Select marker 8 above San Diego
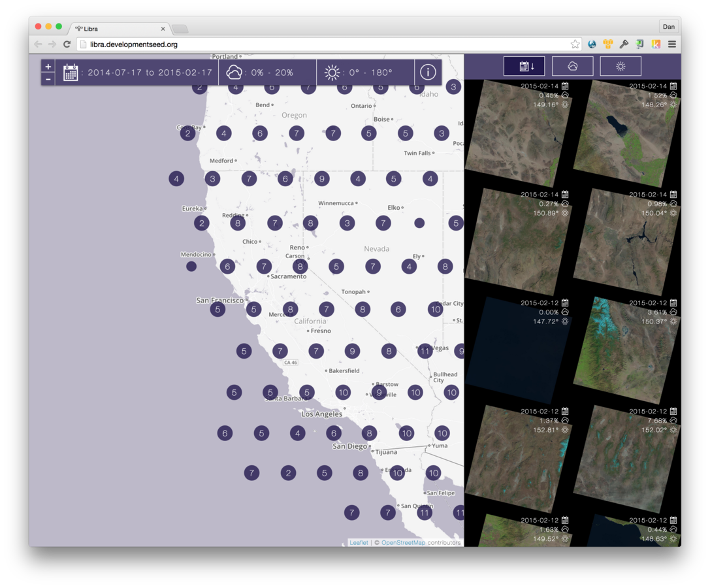 coord(370,433)
